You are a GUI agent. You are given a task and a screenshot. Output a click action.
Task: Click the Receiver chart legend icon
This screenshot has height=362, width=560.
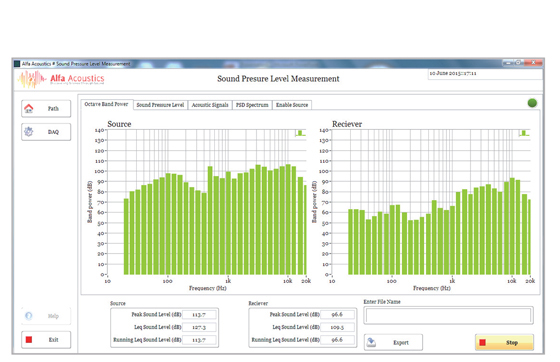click(524, 133)
